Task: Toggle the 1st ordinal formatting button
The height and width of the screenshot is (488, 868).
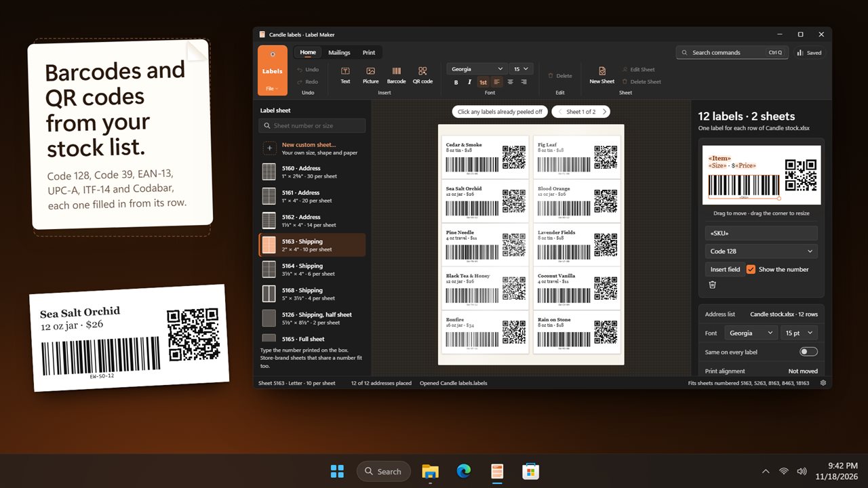Action: pyautogui.click(x=483, y=82)
